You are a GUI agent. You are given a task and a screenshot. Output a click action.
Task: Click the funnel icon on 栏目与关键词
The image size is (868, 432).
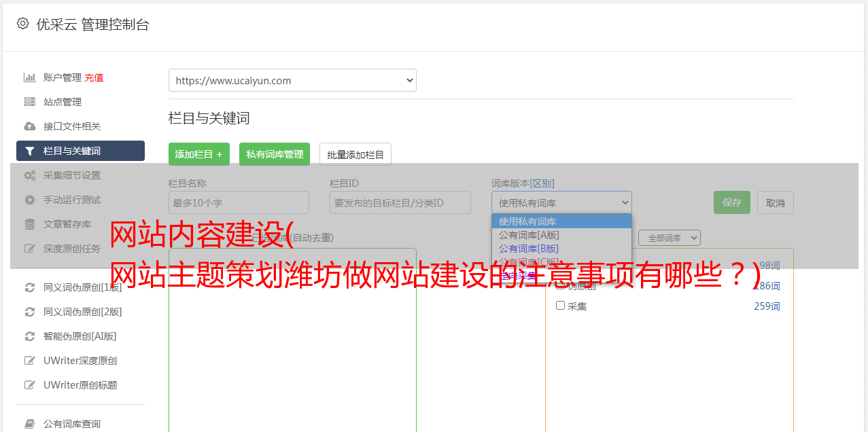30,151
